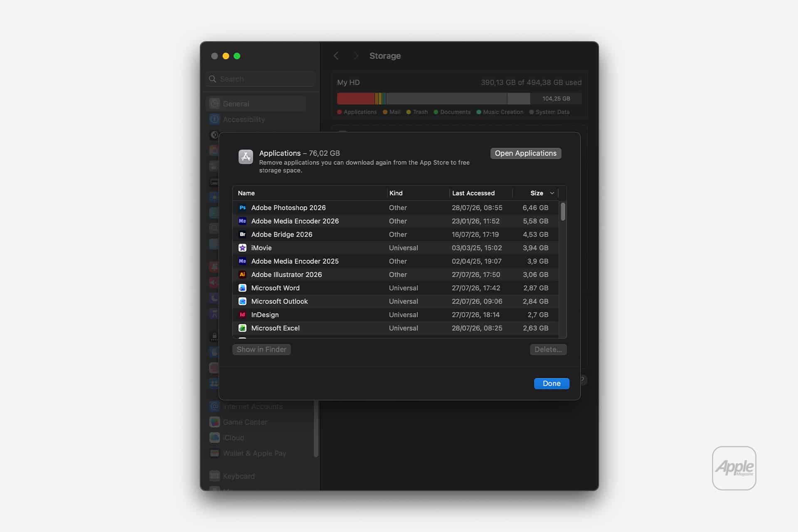Click the Delete… button
Image resolution: width=798 pixels, height=532 pixels.
click(x=548, y=350)
